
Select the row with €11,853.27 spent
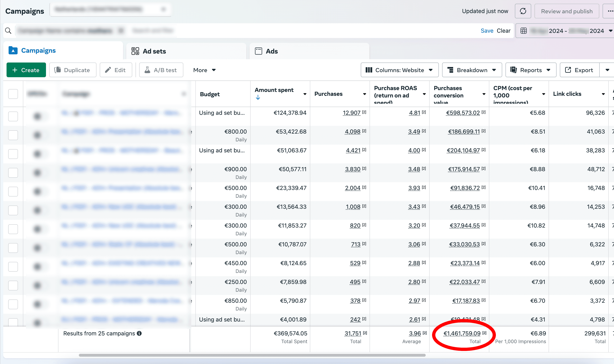[x=13, y=229]
